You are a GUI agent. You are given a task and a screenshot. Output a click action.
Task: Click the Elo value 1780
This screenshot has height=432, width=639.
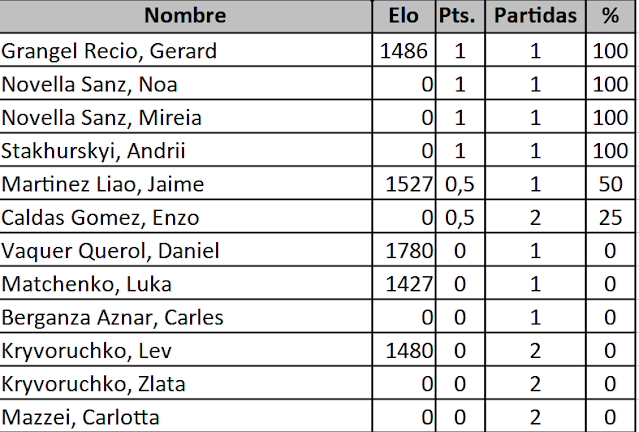409,250
